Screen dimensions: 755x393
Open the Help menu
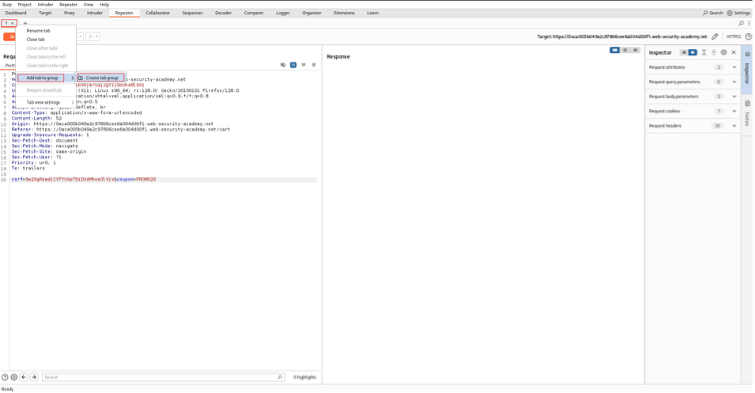coord(104,4)
